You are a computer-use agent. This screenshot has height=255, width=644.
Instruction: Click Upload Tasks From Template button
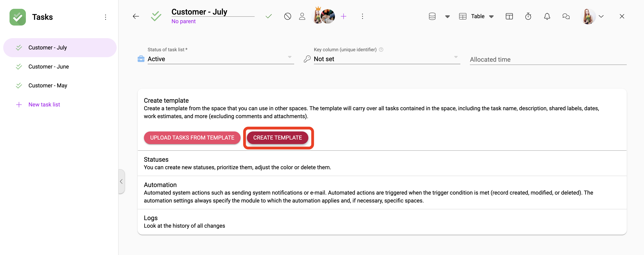pyautogui.click(x=192, y=138)
